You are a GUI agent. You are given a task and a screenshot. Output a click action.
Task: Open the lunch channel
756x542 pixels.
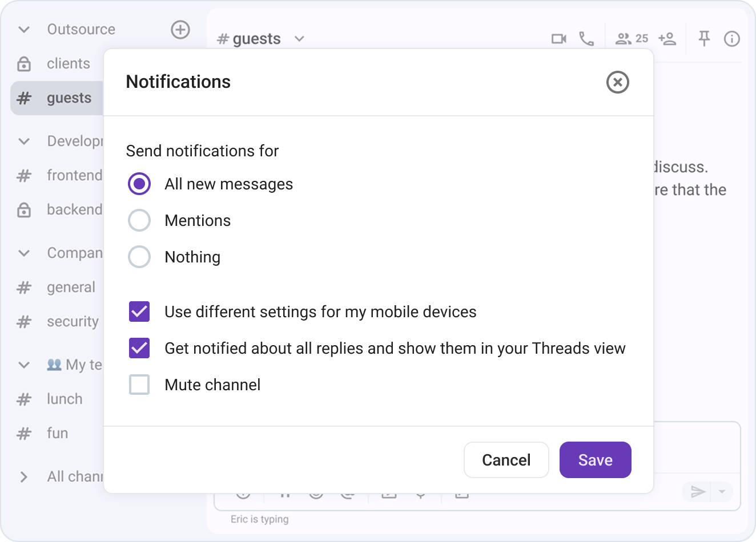(64, 399)
